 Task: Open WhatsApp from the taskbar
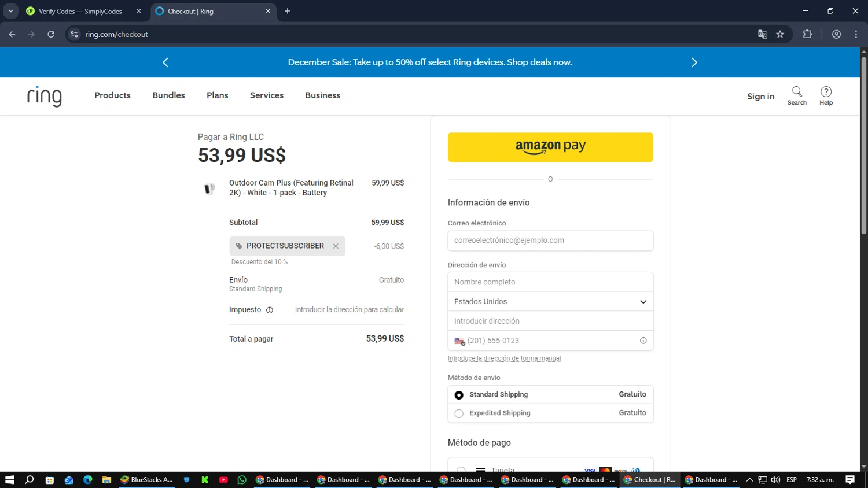point(242,480)
